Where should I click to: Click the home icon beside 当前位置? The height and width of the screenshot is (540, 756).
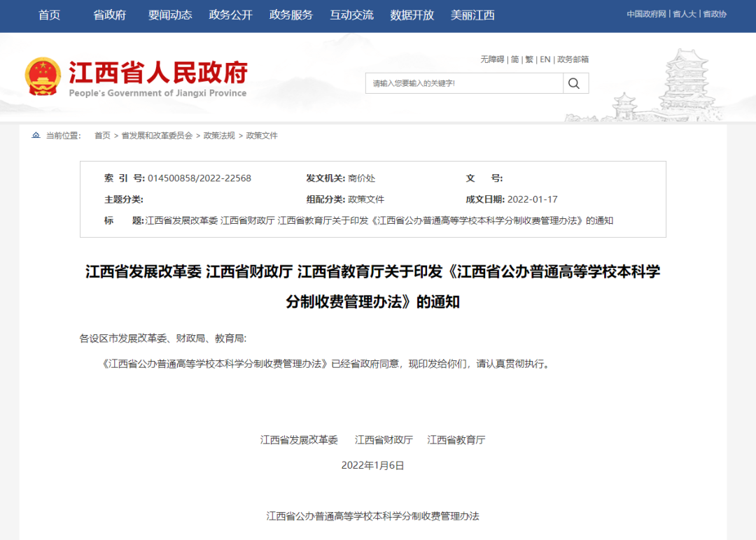tap(35, 135)
